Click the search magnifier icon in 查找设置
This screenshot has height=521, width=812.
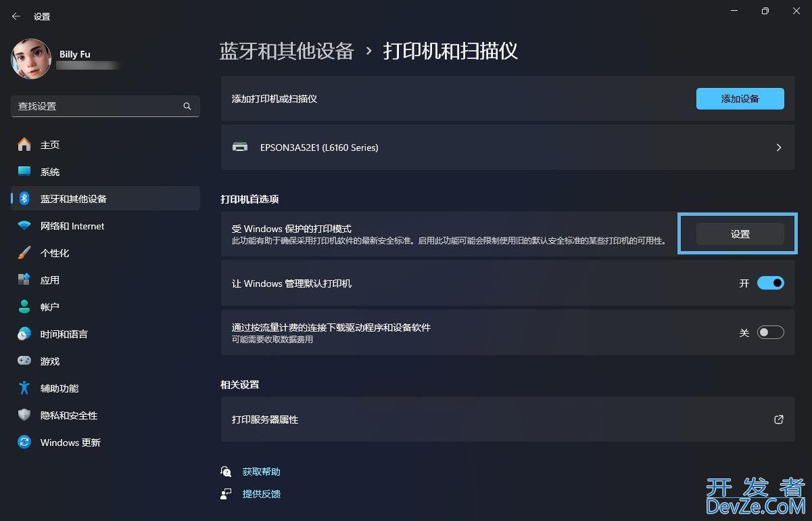tap(187, 106)
